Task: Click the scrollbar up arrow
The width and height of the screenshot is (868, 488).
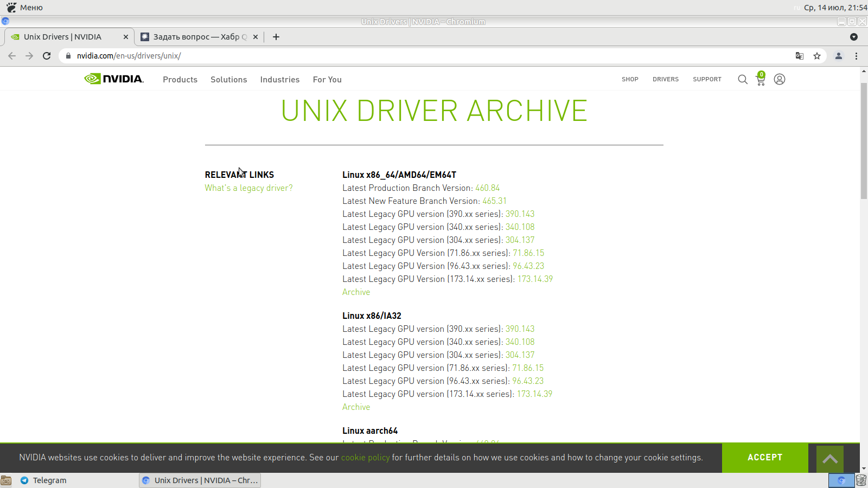Action: tap(864, 71)
